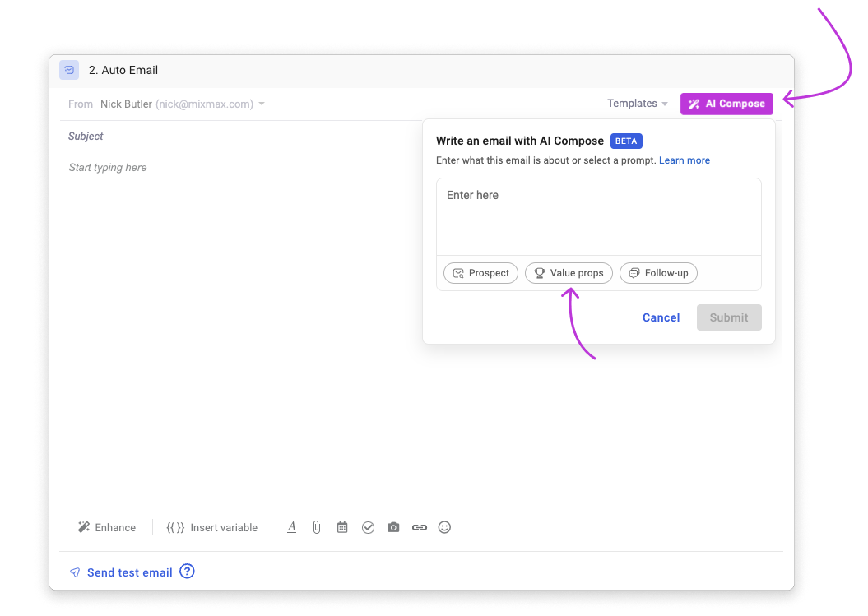The width and height of the screenshot is (868, 616).
Task: Attach a file via the paperclip icon
Action: [x=317, y=527]
